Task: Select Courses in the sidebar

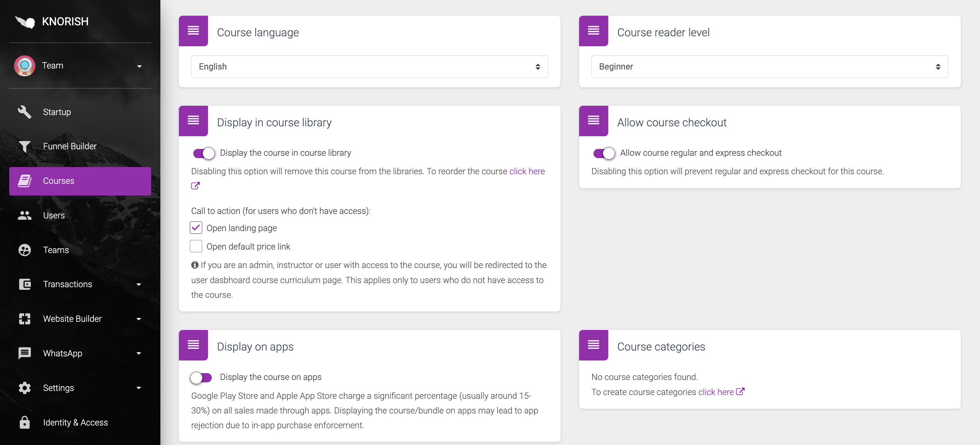Action: click(x=80, y=181)
